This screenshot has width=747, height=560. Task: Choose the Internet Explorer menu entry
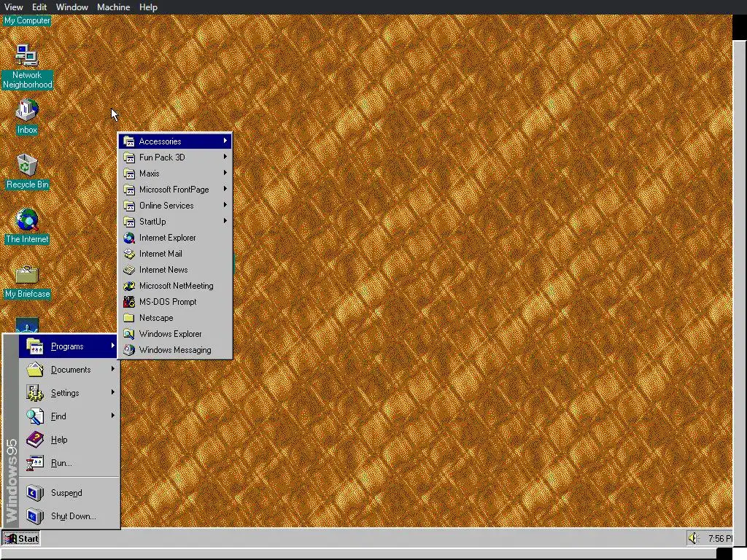point(175,238)
